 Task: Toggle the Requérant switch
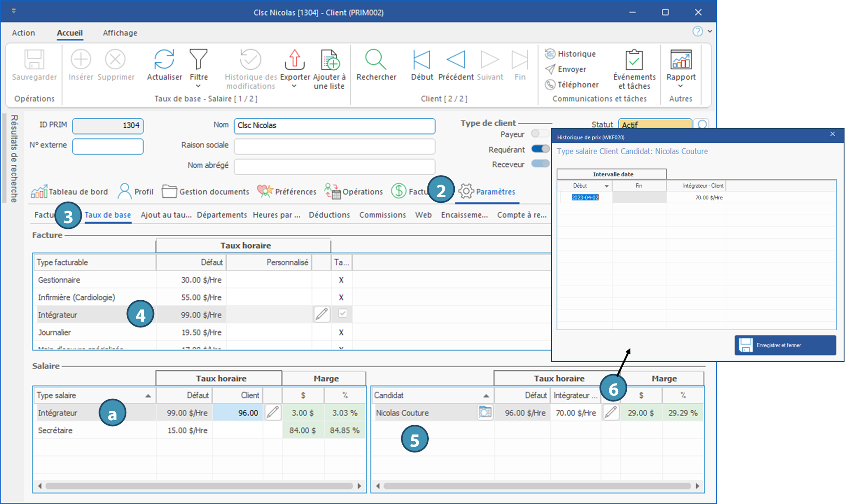(x=540, y=149)
